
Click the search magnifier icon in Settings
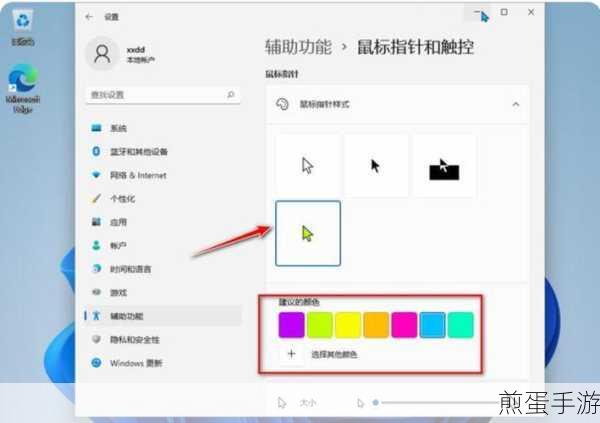[x=231, y=95]
